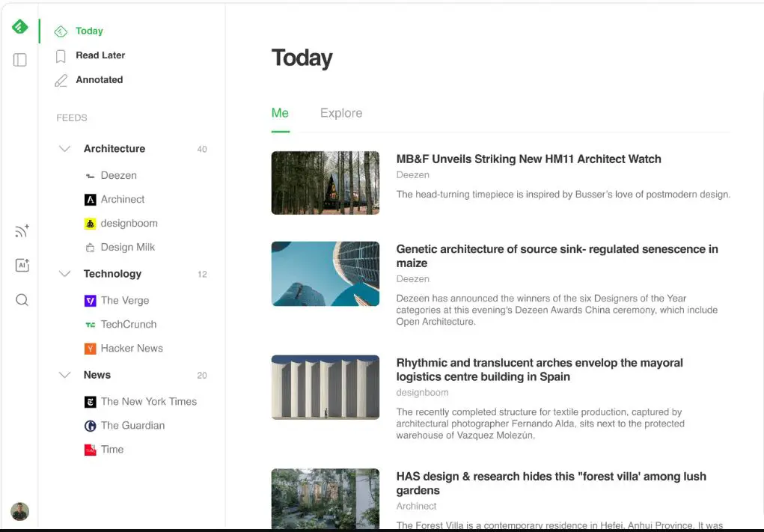Open the MB&F HM11 Architect Watch article
The image size is (764, 532).
point(528,159)
